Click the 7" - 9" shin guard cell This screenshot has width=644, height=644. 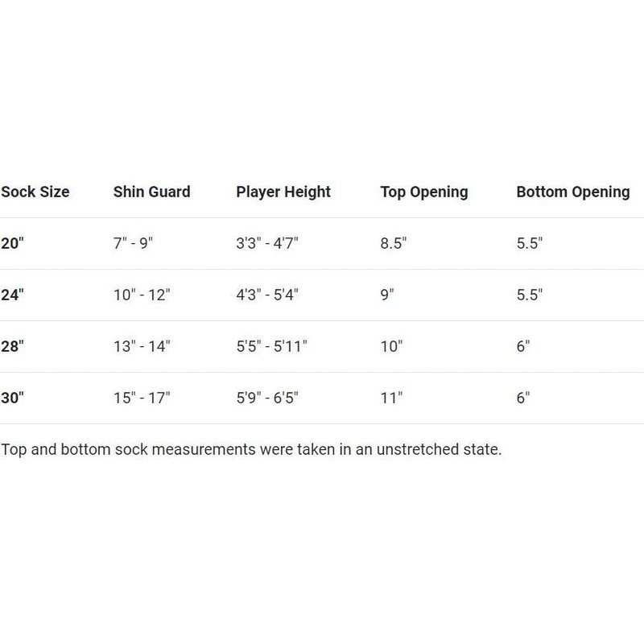(x=133, y=244)
